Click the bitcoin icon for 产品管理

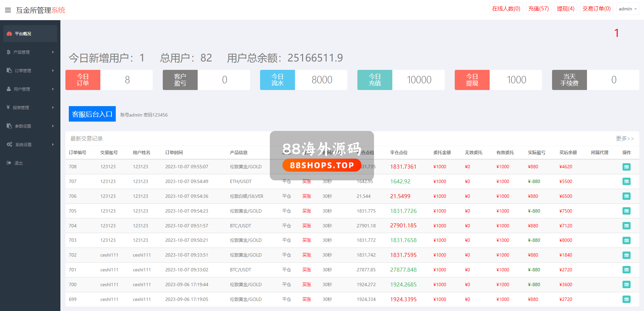pos(9,52)
